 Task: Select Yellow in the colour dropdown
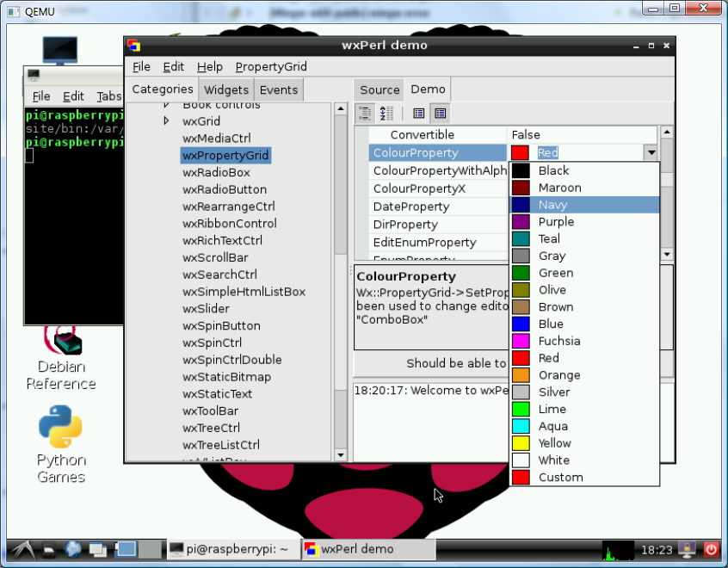click(584, 443)
